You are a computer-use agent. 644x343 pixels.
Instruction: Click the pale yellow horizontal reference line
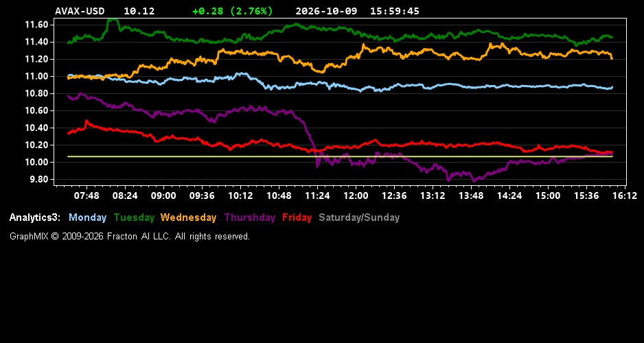[x=340, y=156]
